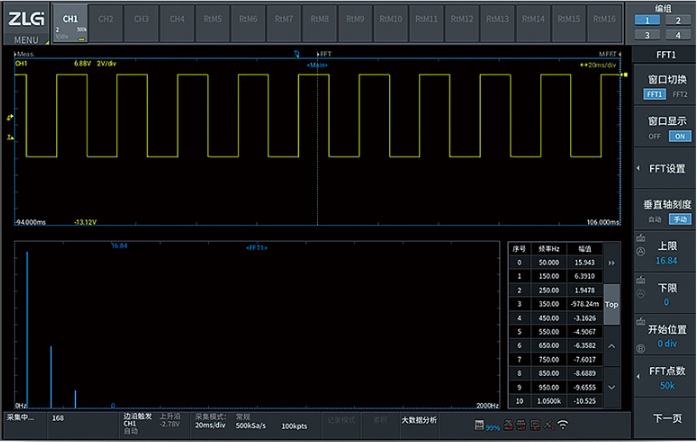This screenshot has width=697, height=442.
Task: Click the knob icon beside 下限
Action: tap(641, 293)
